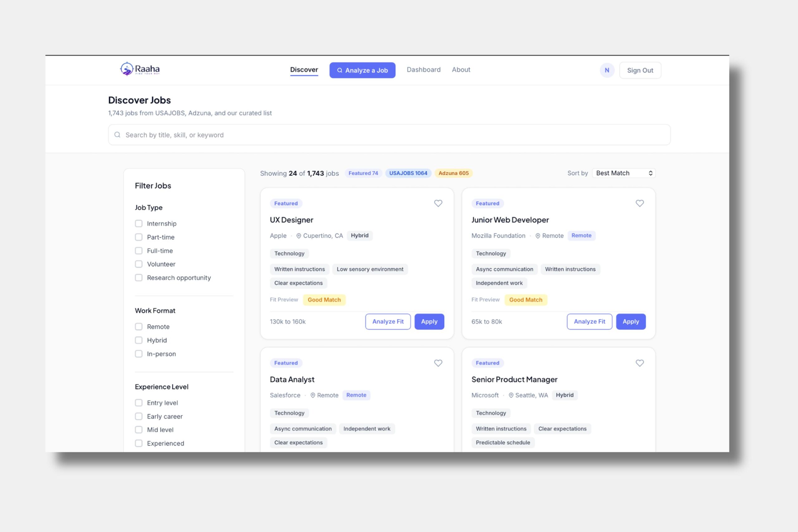Sign Out of the account
Viewport: 798px width, 532px height.
pyautogui.click(x=640, y=70)
